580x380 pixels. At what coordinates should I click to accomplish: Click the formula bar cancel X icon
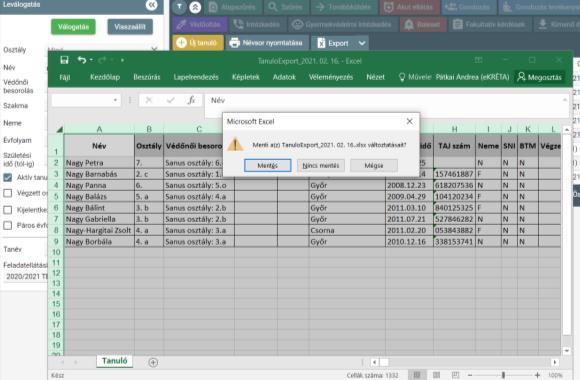tap(149, 100)
